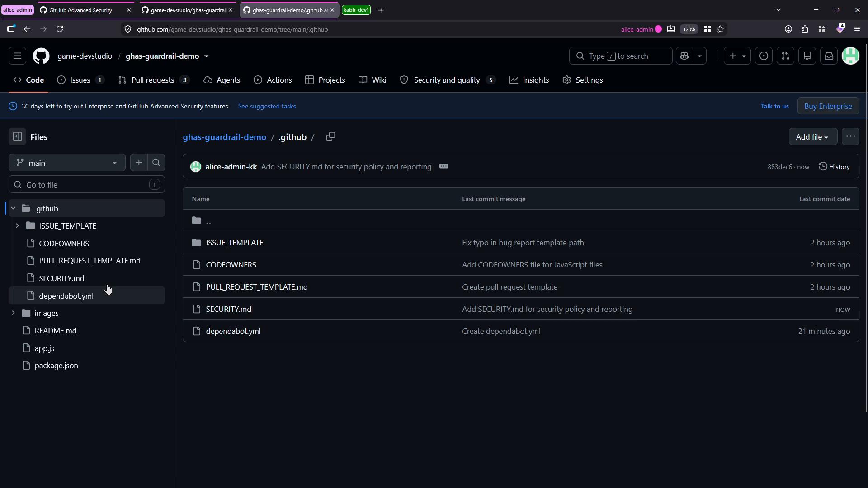Open the repository switcher caret
The image size is (868, 488).
tap(206, 56)
